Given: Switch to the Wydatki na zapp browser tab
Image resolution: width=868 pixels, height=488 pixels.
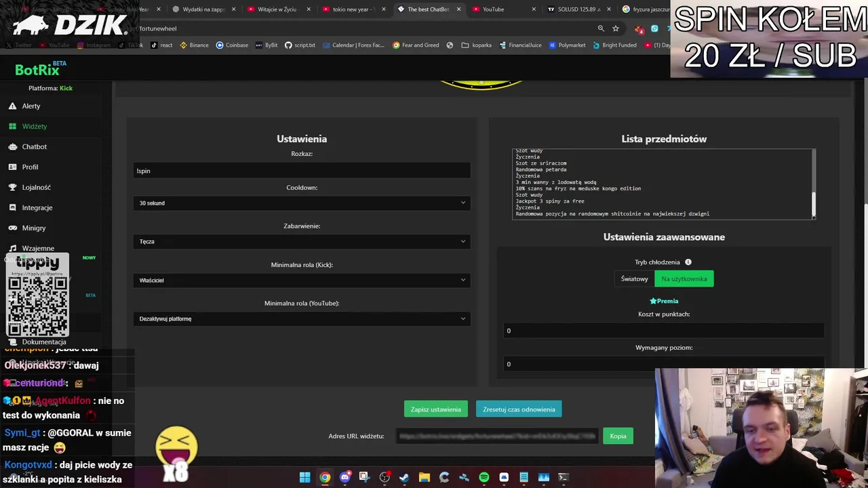Looking at the screenshot, I should click(203, 9).
